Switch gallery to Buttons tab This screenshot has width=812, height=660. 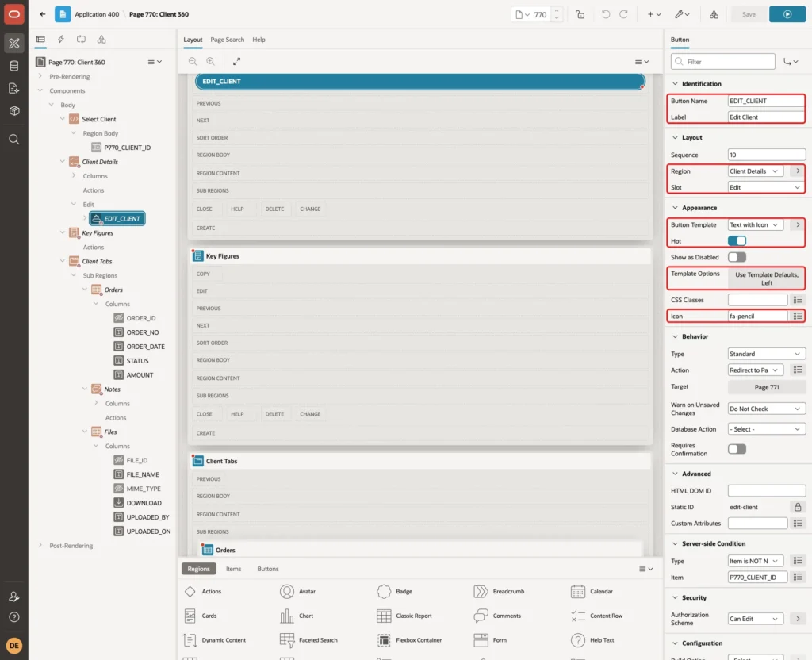point(268,569)
